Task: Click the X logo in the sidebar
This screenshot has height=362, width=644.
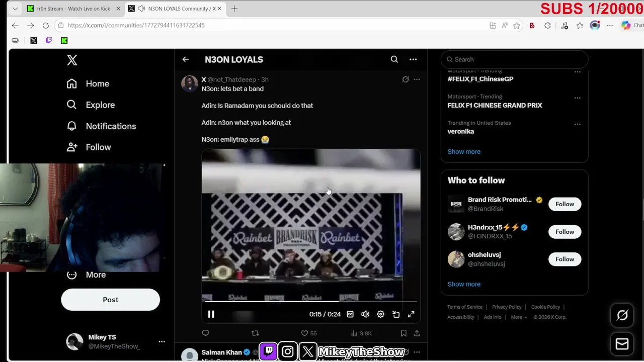Action: pyautogui.click(x=72, y=60)
